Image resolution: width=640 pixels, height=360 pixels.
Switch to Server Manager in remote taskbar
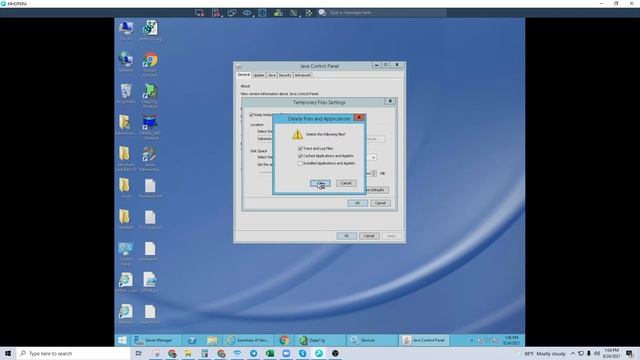(154, 340)
